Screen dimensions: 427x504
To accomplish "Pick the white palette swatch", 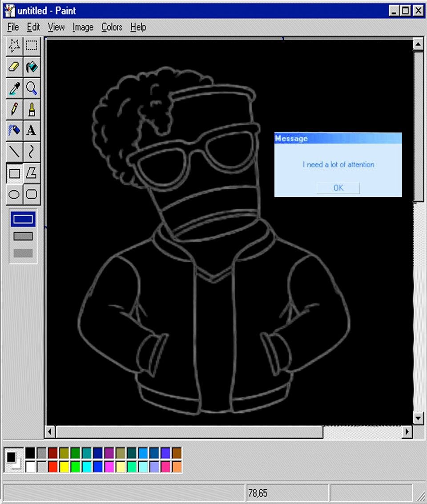I will [x=30, y=467].
